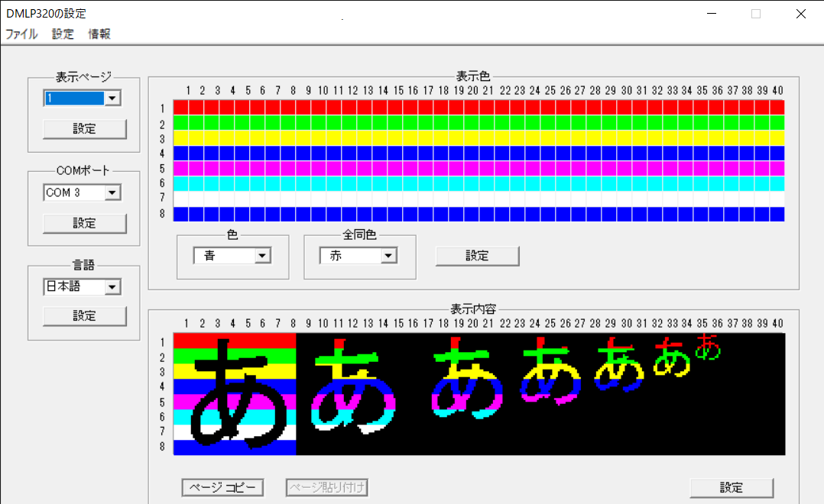824x504 pixels.
Task: Click the ページ コピー button
Action: click(x=223, y=488)
